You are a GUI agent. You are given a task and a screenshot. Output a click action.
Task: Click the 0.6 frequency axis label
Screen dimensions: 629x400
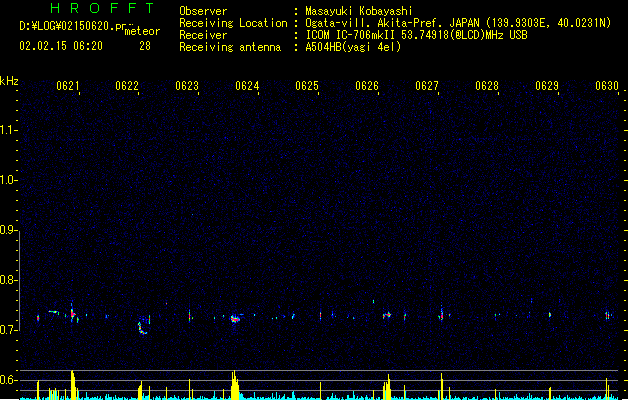tap(9, 380)
